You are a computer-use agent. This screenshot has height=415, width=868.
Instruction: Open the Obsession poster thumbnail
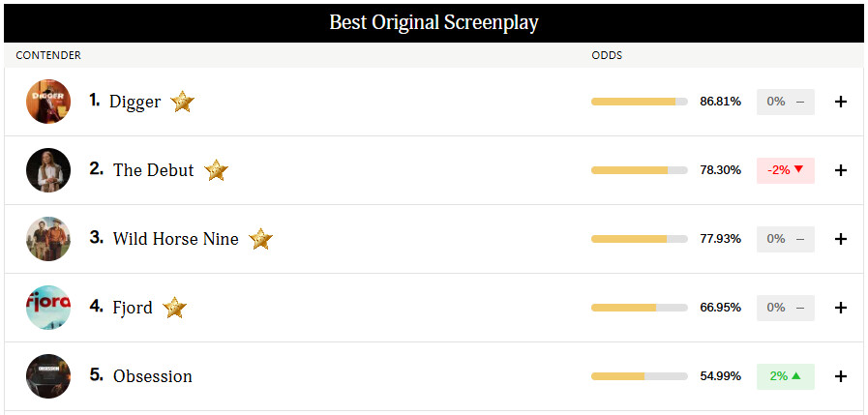[x=48, y=376]
